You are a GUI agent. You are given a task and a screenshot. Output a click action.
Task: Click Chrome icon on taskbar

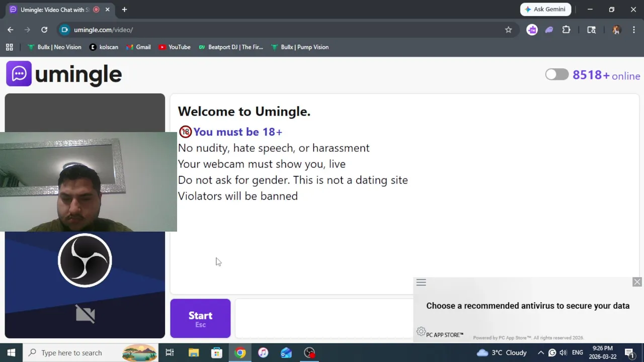240,352
